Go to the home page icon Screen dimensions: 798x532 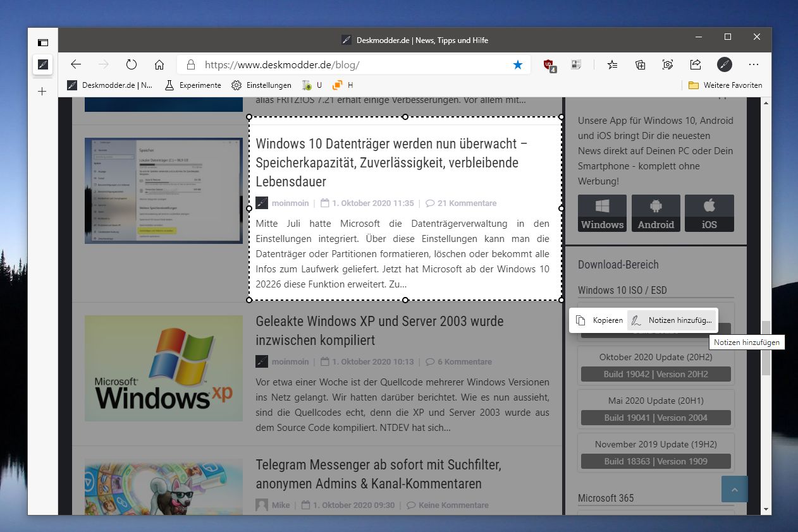159,64
